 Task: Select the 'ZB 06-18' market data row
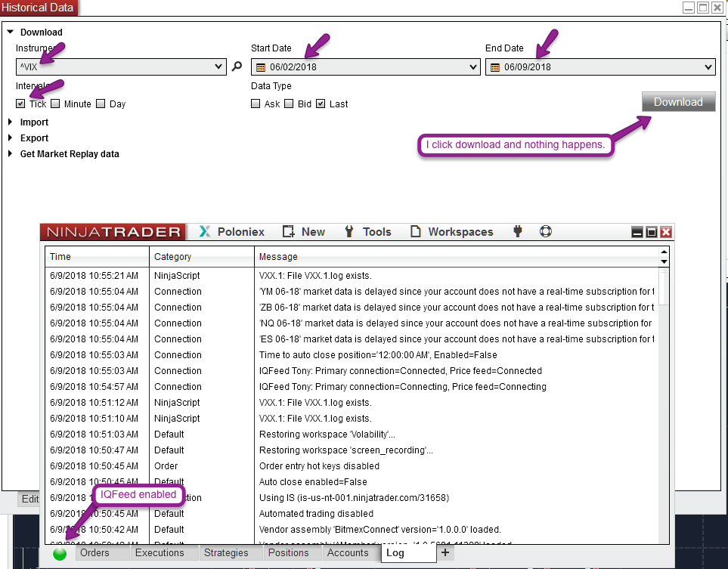(x=352, y=308)
